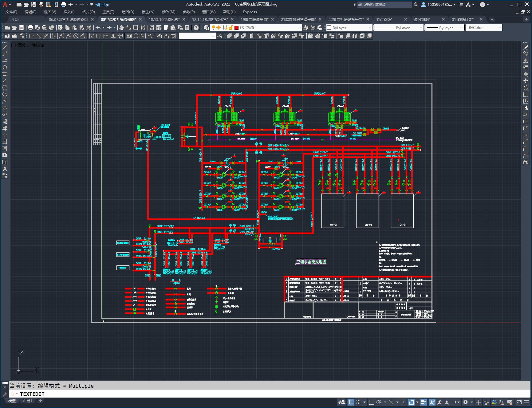Image resolution: width=532 pixels, height=408 pixels.
Task: Open the 1:1 annotation scale dropdown
Action: tap(455, 402)
